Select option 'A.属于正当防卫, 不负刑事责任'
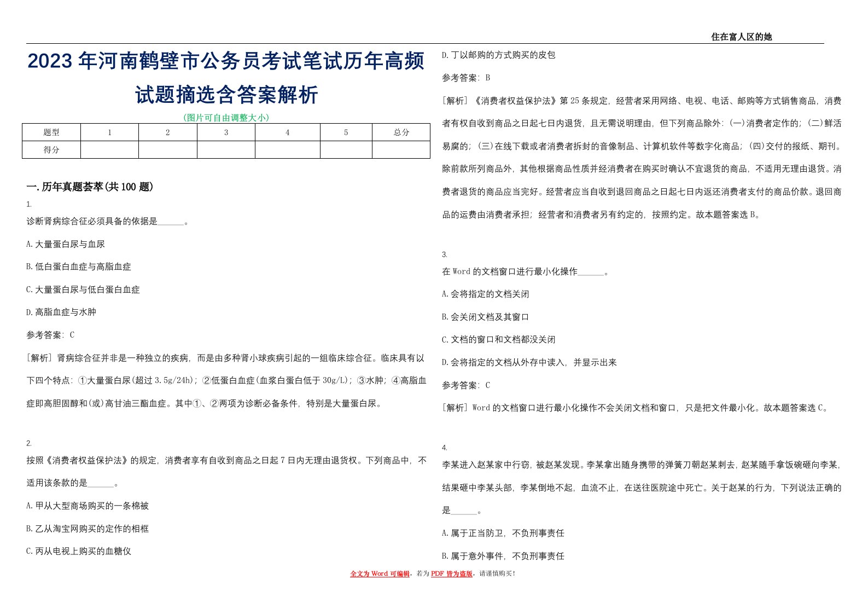The height and width of the screenshot is (614, 868). coord(503,533)
